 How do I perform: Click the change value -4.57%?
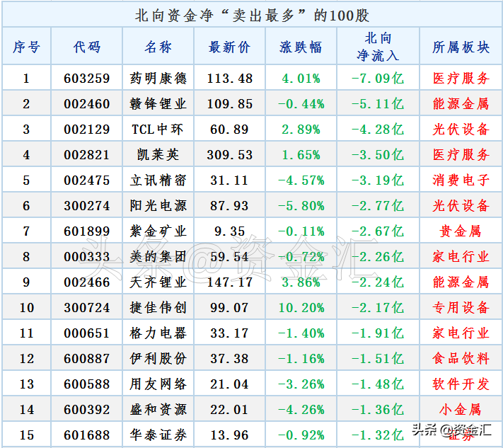tap(301, 180)
